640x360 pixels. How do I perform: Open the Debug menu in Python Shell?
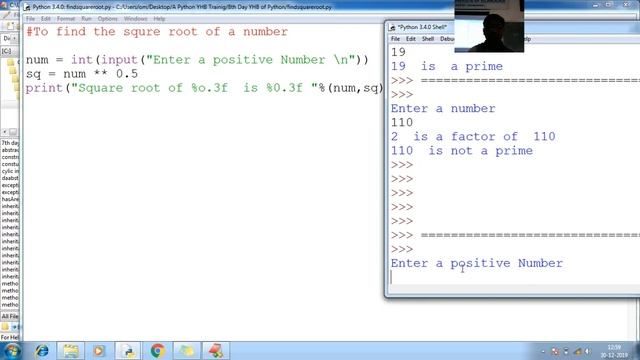447,39
